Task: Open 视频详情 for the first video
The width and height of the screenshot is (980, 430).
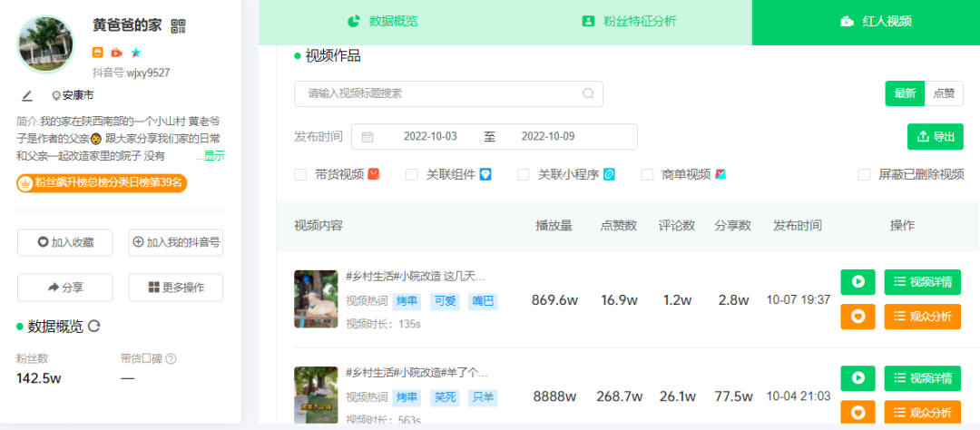Action: click(x=922, y=282)
